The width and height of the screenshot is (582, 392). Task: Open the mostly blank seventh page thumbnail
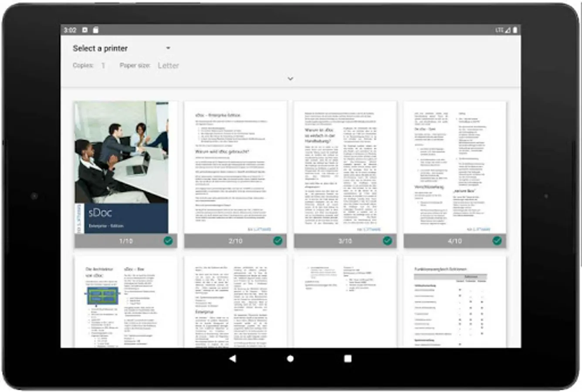(345, 302)
